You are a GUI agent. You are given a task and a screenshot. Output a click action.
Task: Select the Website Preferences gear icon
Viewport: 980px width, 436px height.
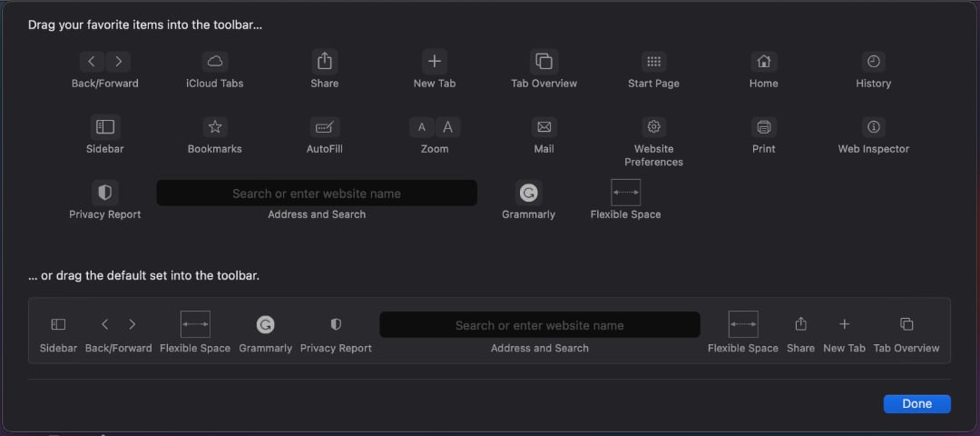coord(653,127)
